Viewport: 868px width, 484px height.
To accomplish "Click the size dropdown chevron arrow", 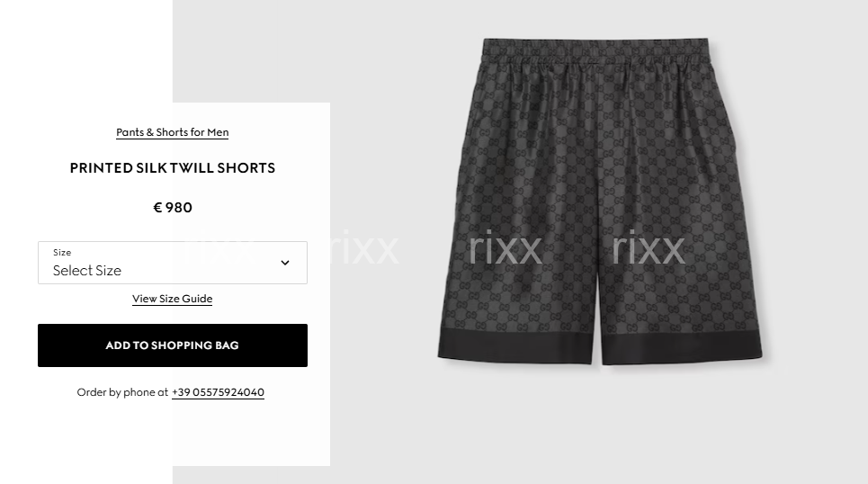I will pos(285,263).
